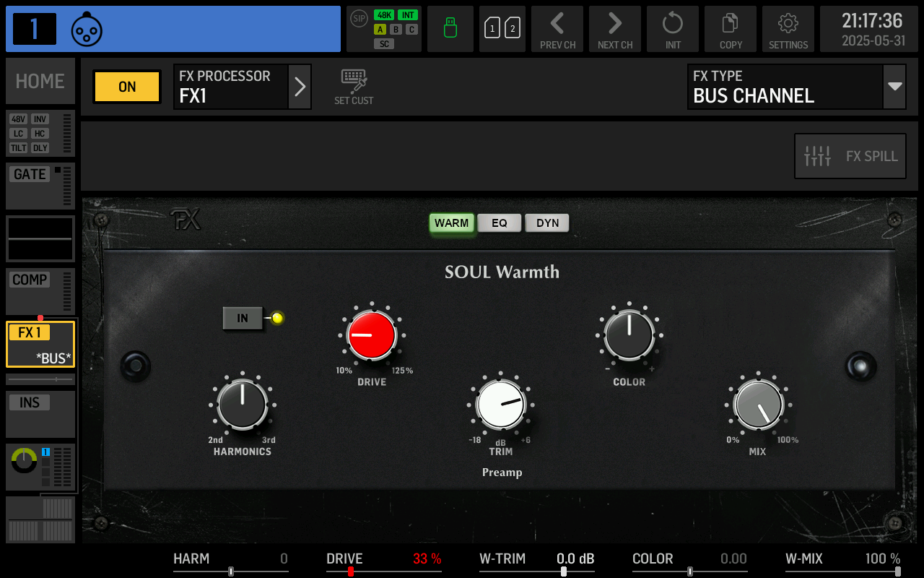Toggle the yellow FX ON switch

pos(127,87)
